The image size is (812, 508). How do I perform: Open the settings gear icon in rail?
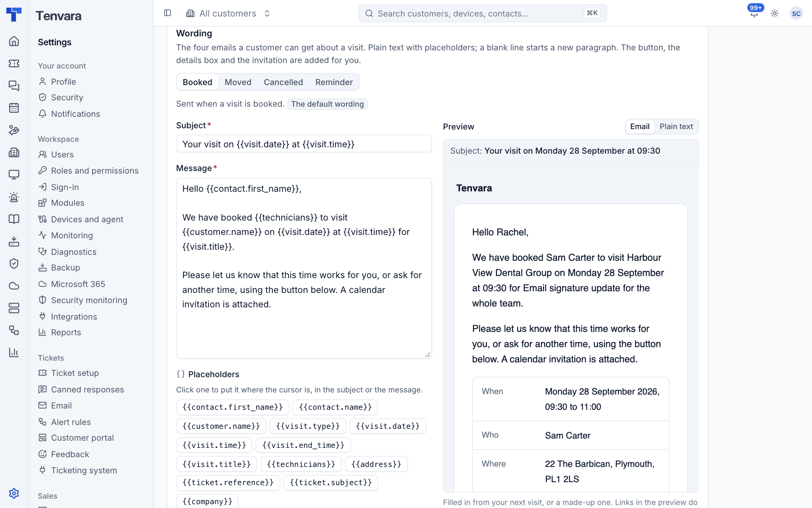coord(14,493)
